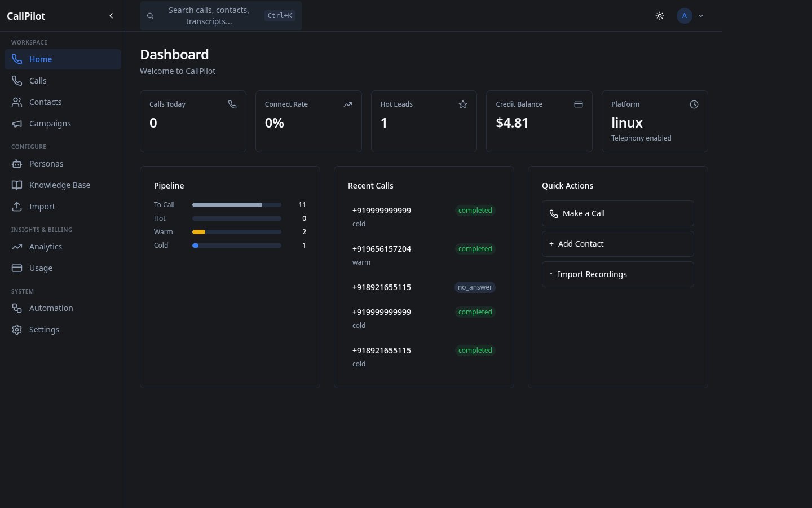Screen dimensions: 812x508
Task: Toggle light theme with sun icon
Action: coord(660,16)
